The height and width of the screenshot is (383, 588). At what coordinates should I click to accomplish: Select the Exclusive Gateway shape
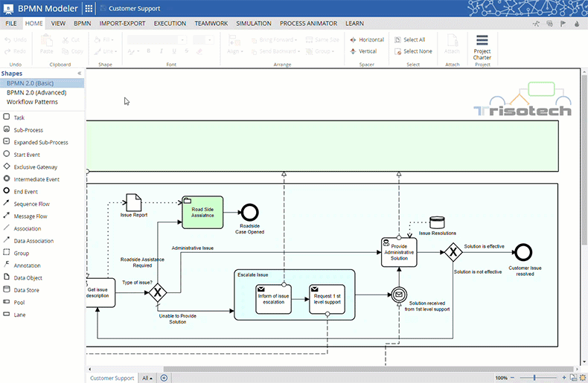(x=35, y=167)
